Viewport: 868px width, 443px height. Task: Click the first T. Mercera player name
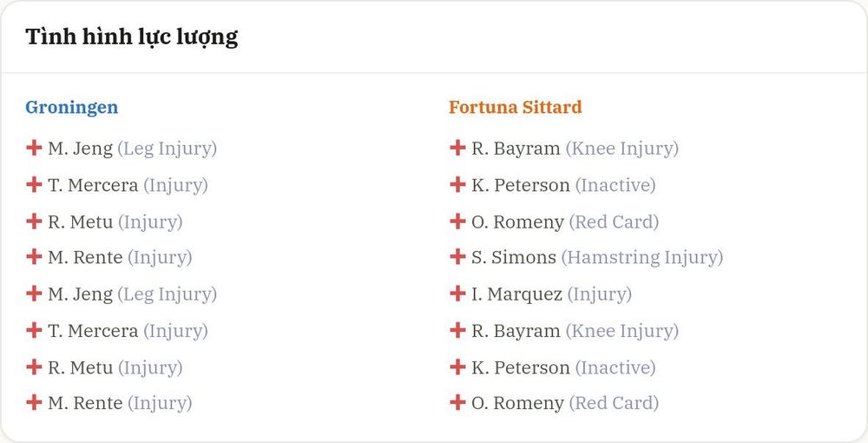point(93,185)
